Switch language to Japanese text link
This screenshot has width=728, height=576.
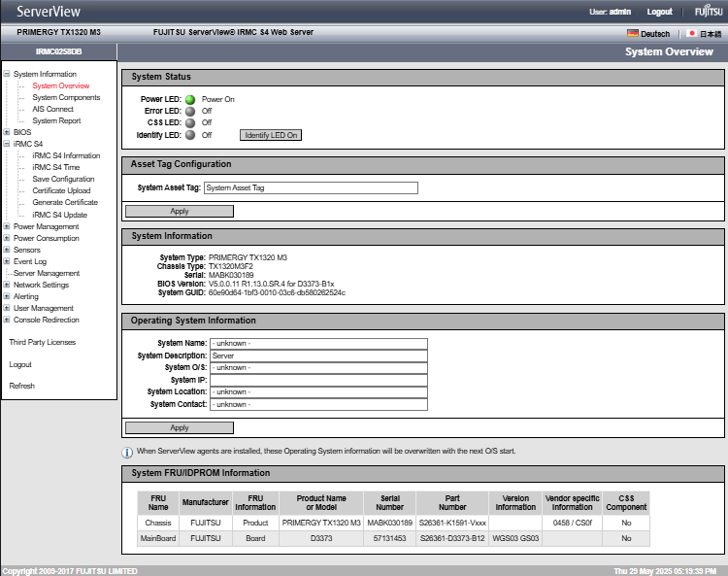pos(711,34)
